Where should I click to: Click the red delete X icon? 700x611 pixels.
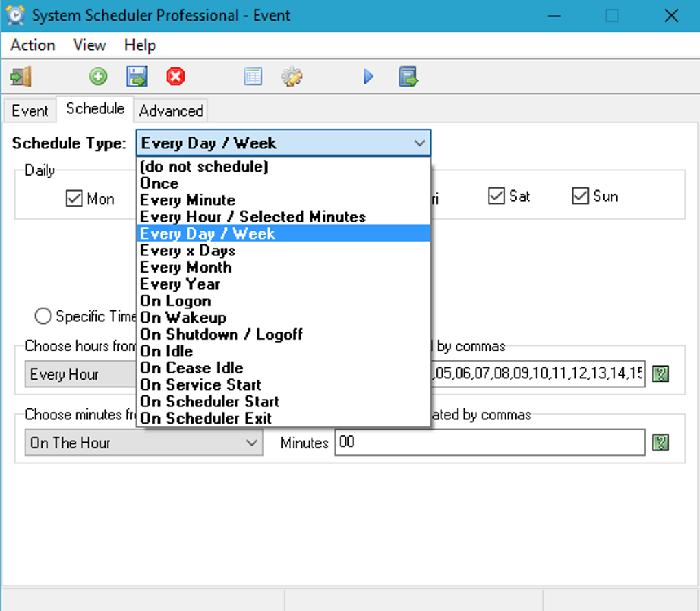coord(176,76)
